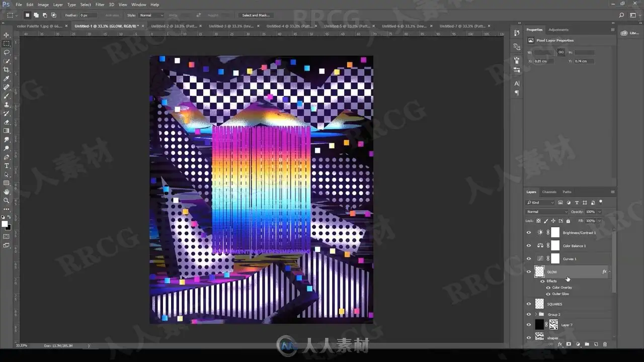The height and width of the screenshot is (362, 644).
Task: Delete layer with trash icon
Action: (605, 344)
